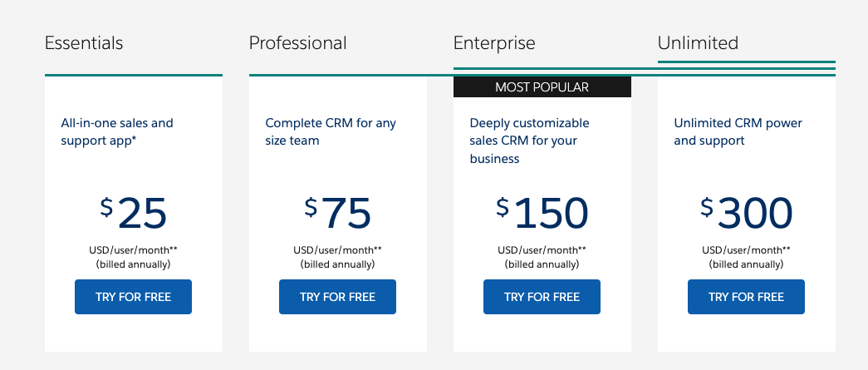Click "All-in-one sales and support app" description

point(117,131)
